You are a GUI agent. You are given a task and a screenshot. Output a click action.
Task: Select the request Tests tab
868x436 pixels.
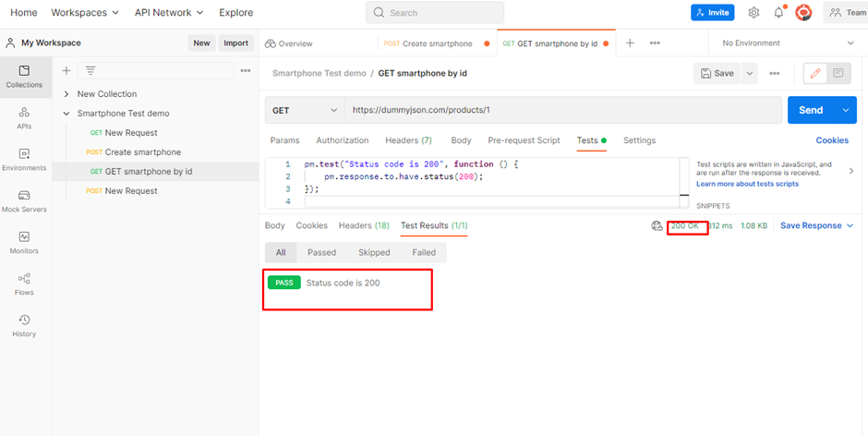(x=591, y=140)
